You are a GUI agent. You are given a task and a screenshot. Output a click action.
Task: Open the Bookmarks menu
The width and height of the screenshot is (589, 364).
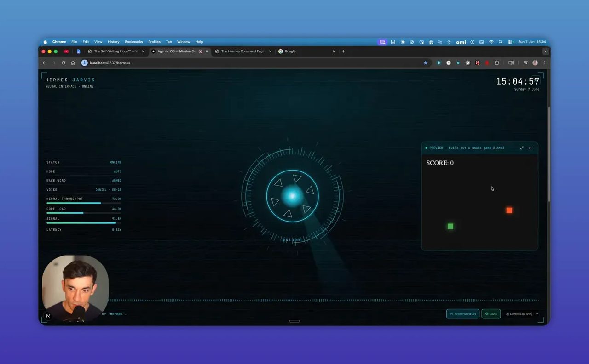coord(134,42)
